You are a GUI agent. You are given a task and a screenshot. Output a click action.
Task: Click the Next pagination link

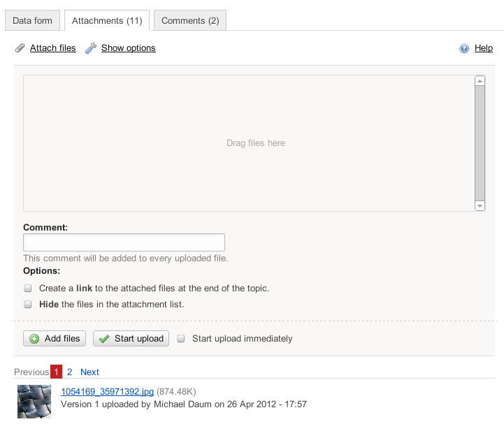coord(89,372)
